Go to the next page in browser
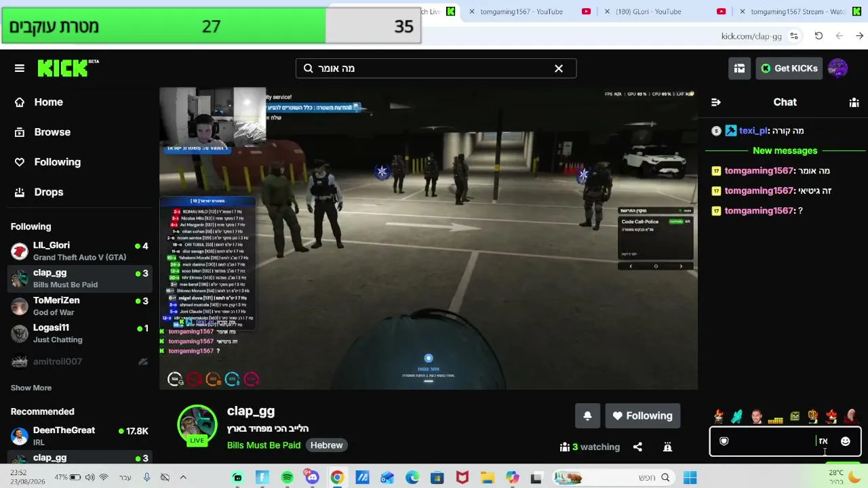 coord(840,36)
